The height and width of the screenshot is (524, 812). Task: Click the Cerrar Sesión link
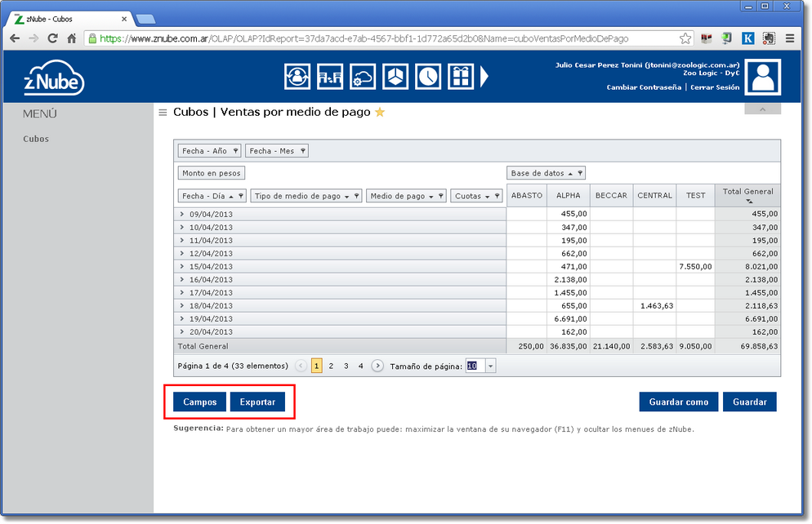coord(715,87)
